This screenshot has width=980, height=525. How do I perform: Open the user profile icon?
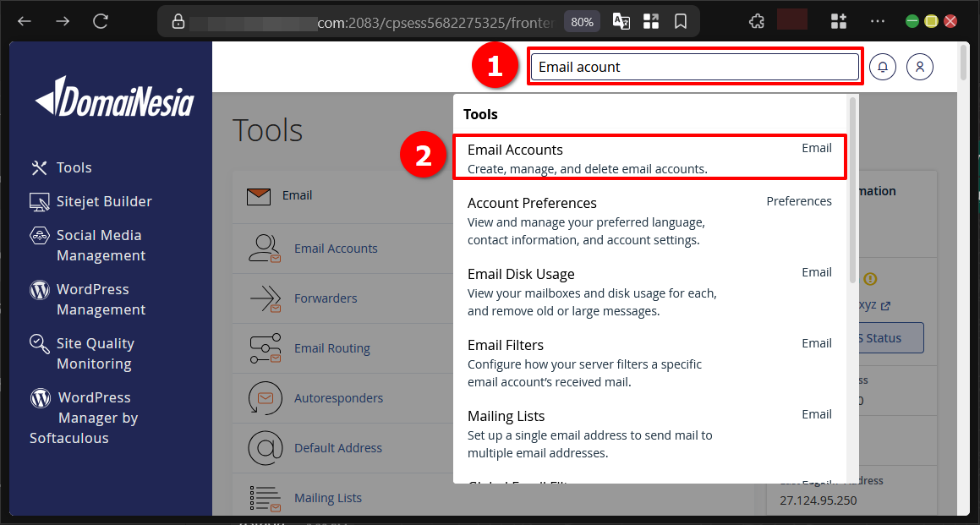tap(920, 66)
